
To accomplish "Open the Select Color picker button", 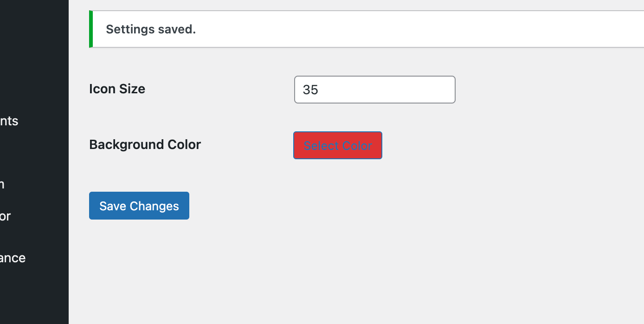I will [x=337, y=145].
